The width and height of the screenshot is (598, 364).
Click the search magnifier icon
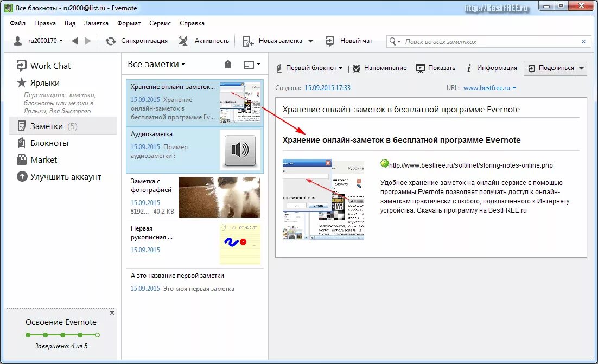(392, 41)
